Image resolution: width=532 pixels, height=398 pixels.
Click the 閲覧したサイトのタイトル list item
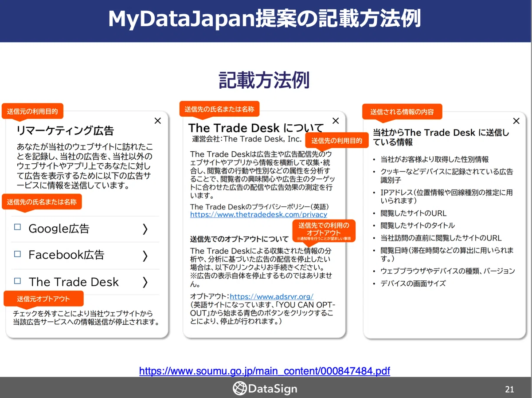point(418,225)
